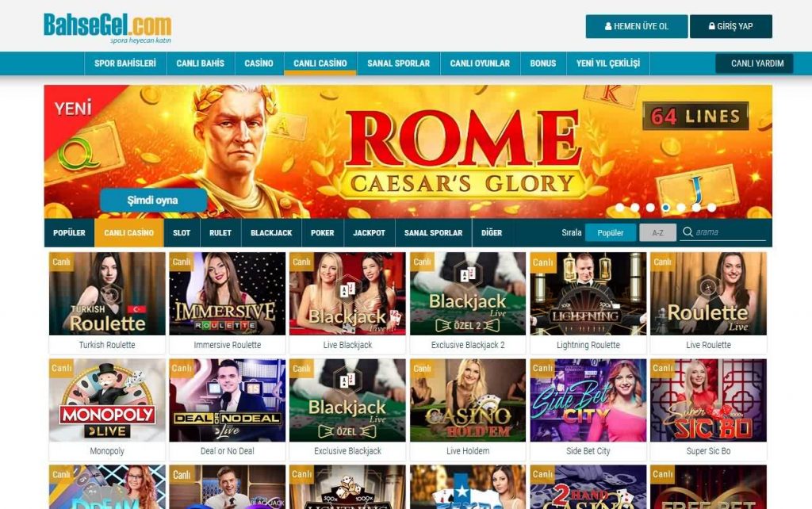Click the Şimdi oyna banner button
The height and width of the screenshot is (509, 812).
pos(153,200)
